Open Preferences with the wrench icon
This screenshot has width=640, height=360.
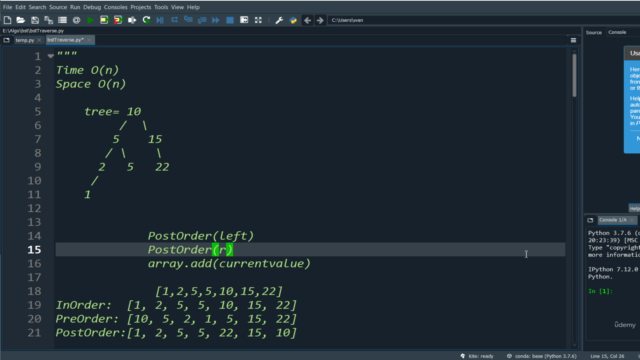[279, 20]
